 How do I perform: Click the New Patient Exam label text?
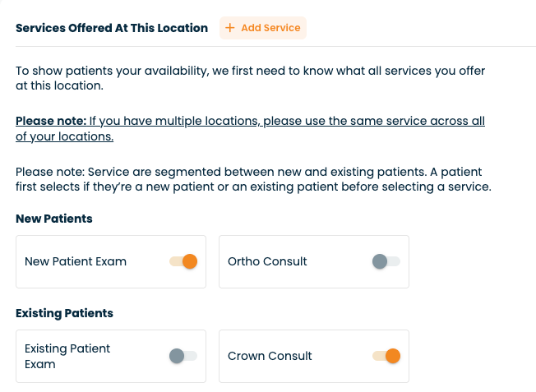pos(76,262)
